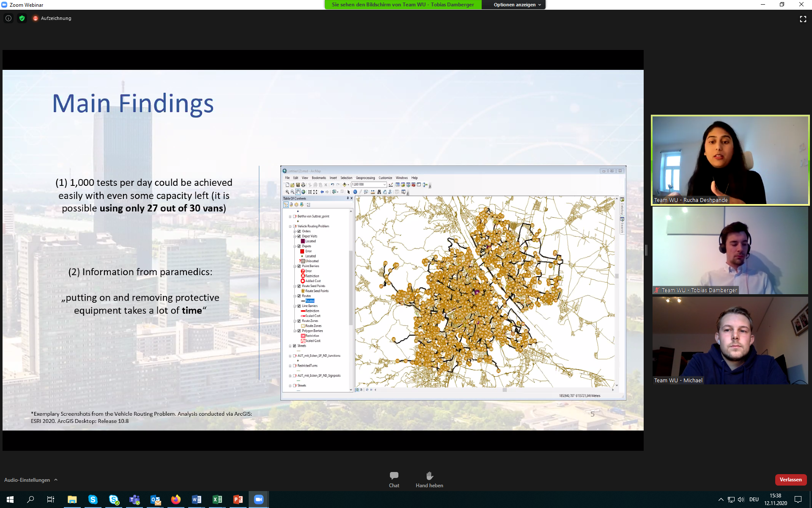Click the red Verlassen button
812x508 pixels.
(790, 480)
